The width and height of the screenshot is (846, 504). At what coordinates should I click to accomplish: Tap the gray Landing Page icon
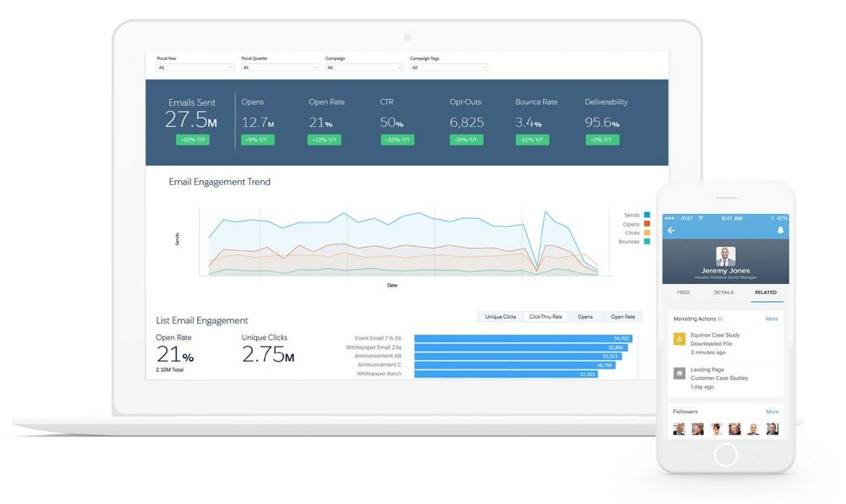pyautogui.click(x=678, y=372)
